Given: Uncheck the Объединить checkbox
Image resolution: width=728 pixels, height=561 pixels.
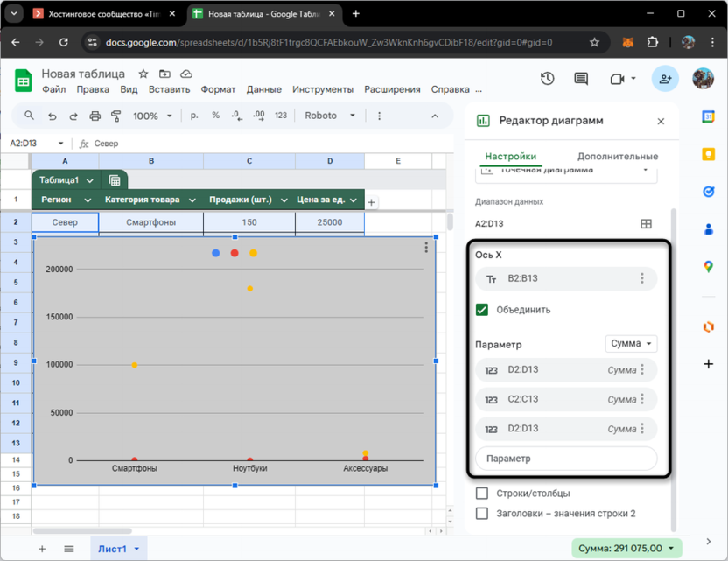Looking at the screenshot, I should 482,310.
